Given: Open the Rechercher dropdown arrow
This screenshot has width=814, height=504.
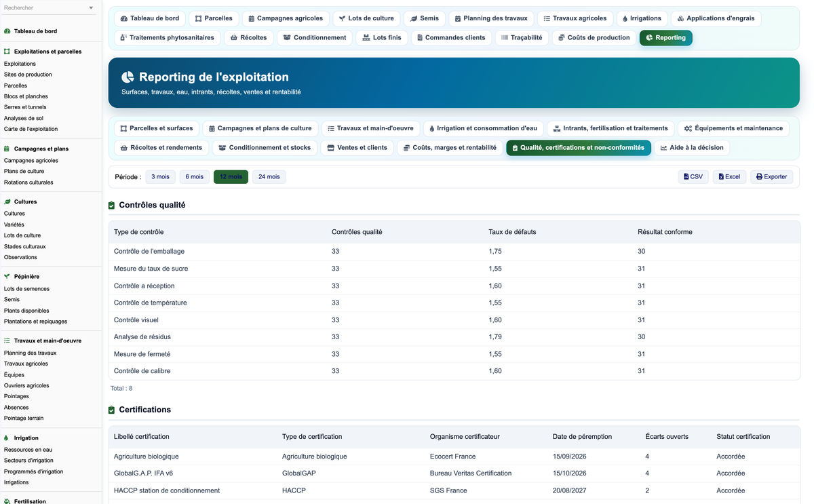Looking at the screenshot, I should pos(92,8).
